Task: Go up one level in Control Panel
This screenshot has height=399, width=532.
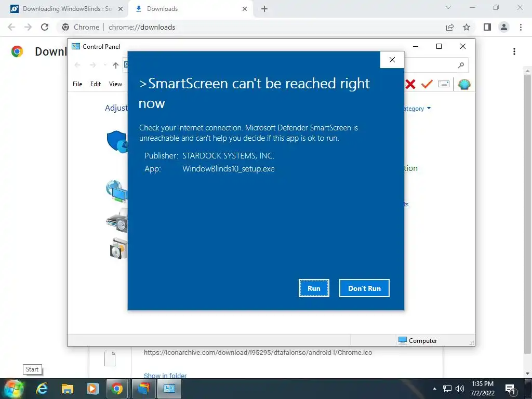Action: (x=116, y=65)
